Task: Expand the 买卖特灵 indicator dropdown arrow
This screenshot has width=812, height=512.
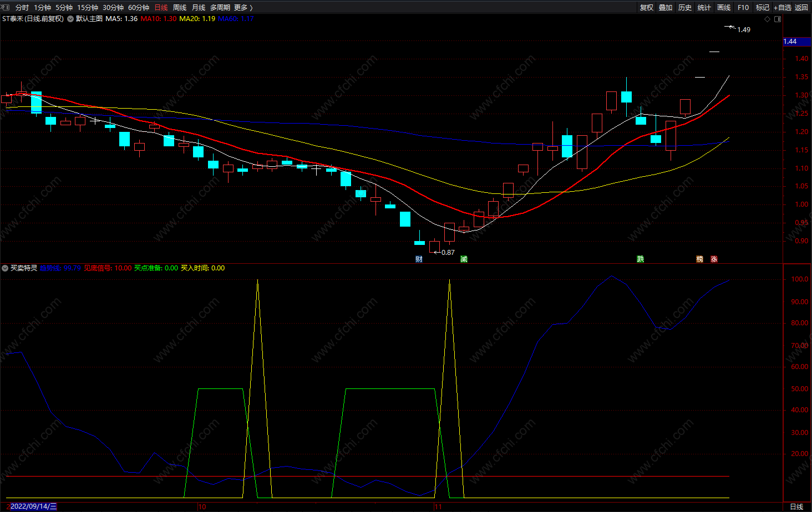Action: click(x=5, y=268)
